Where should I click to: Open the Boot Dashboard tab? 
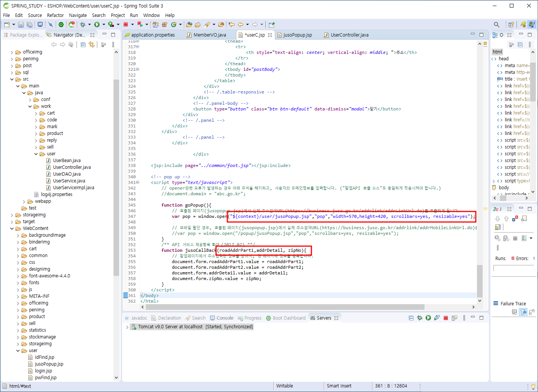[286, 318]
